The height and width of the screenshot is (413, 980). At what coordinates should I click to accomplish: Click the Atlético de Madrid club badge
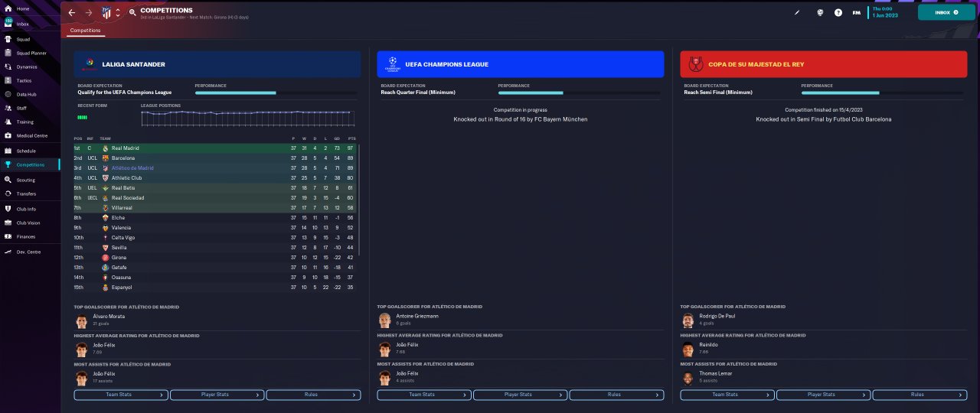(106, 13)
